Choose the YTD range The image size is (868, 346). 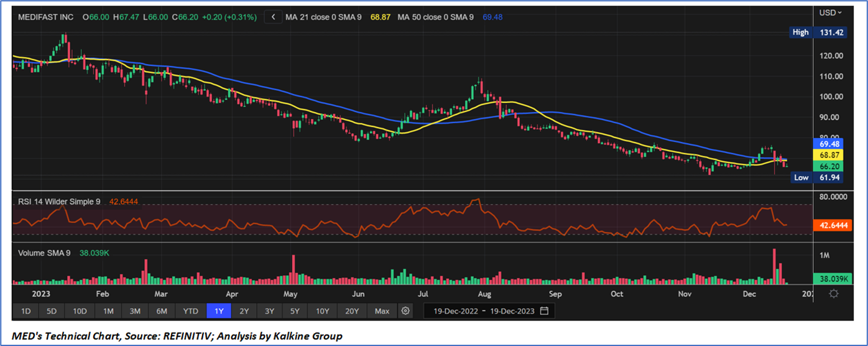pos(191,311)
